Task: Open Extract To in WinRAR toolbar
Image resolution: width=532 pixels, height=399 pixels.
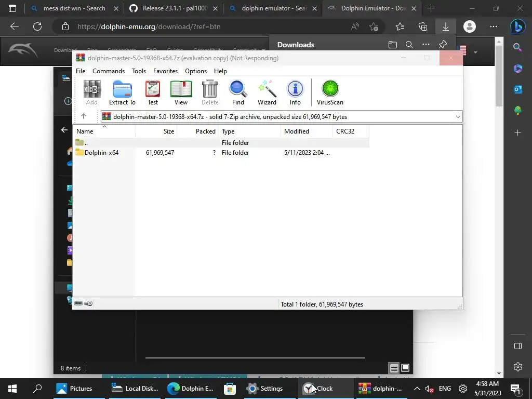Action: pyautogui.click(x=122, y=92)
